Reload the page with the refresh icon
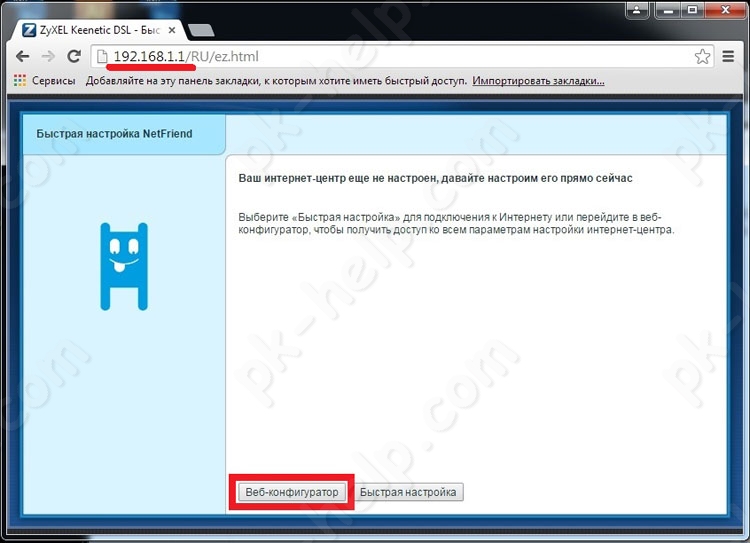The image size is (750, 543). (74, 56)
